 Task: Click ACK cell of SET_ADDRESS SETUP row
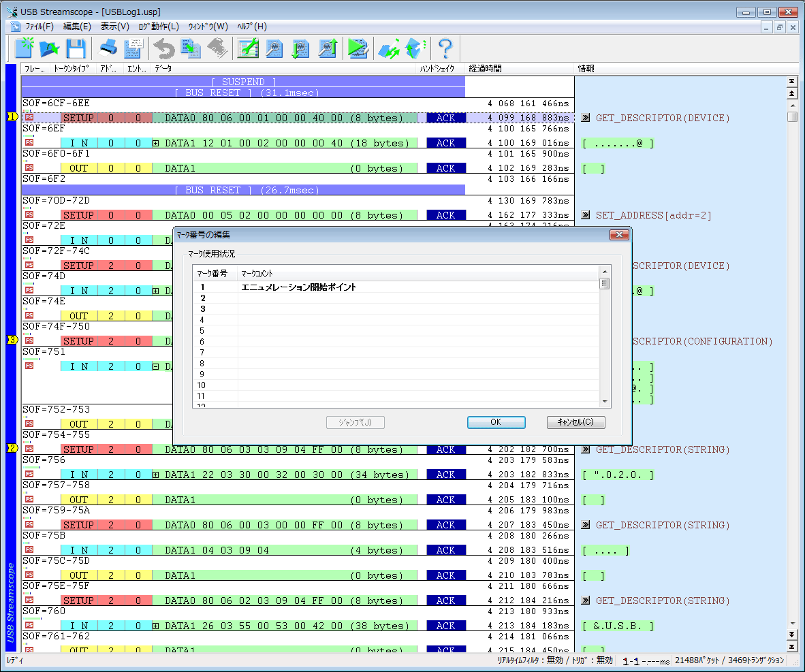[445, 215]
